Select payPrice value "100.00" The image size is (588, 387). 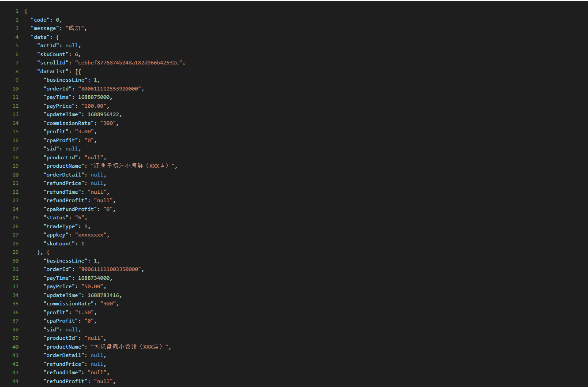point(94,106)
